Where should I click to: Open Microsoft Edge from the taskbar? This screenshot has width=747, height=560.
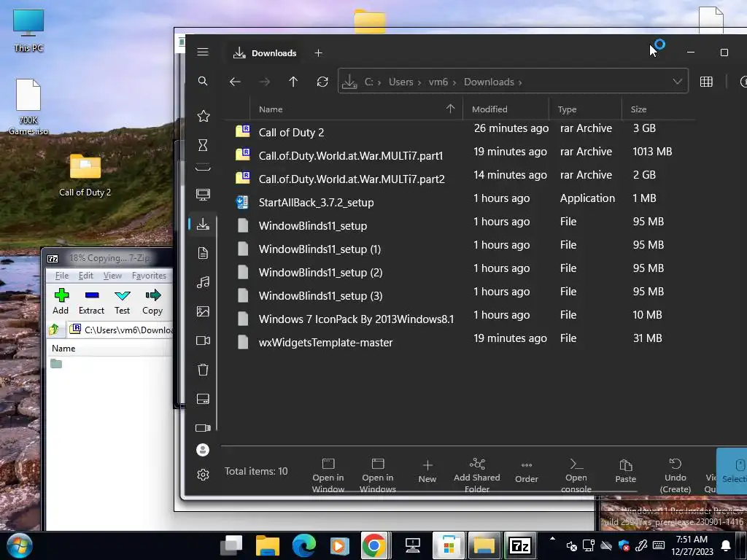pos(303,545)
